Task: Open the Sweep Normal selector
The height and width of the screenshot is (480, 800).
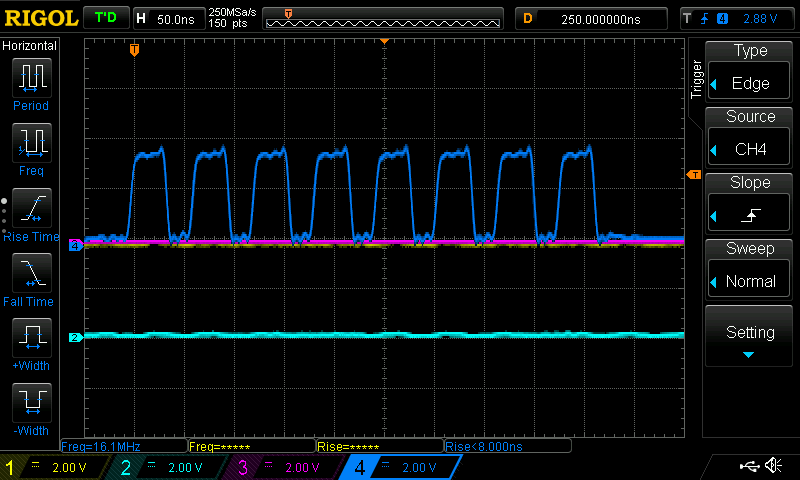Action: tap(748, 281)
